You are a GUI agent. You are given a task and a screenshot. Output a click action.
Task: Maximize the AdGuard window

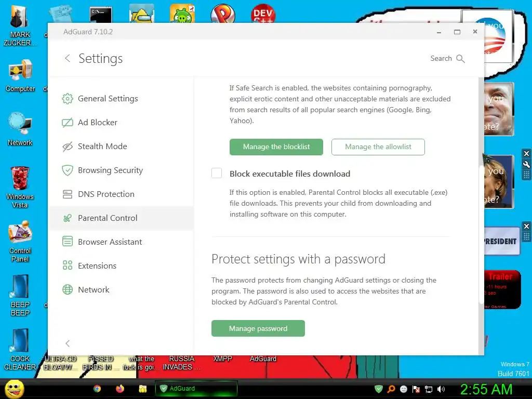(x=457, y=32)
